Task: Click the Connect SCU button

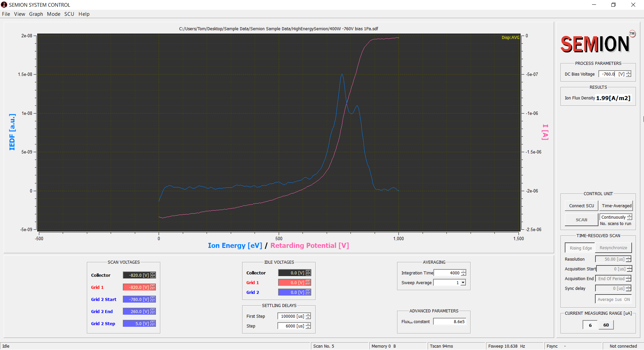Action: tap(581, 206)
